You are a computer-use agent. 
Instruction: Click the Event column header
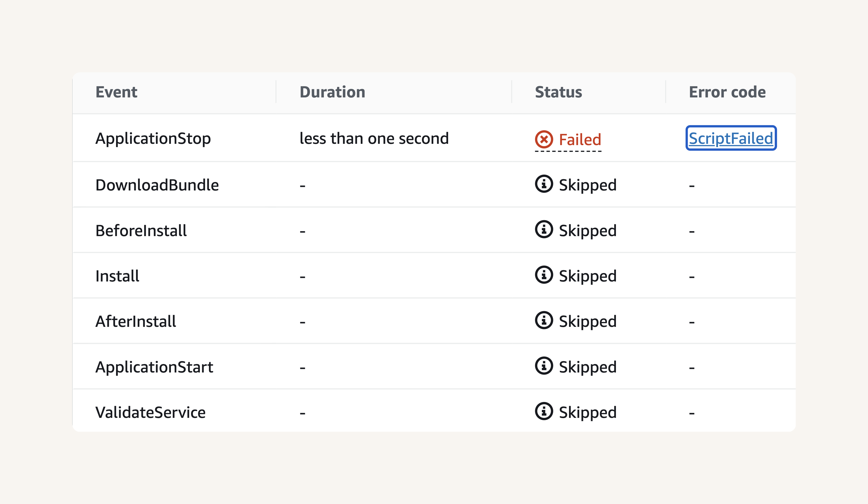[x=116, y=92]
